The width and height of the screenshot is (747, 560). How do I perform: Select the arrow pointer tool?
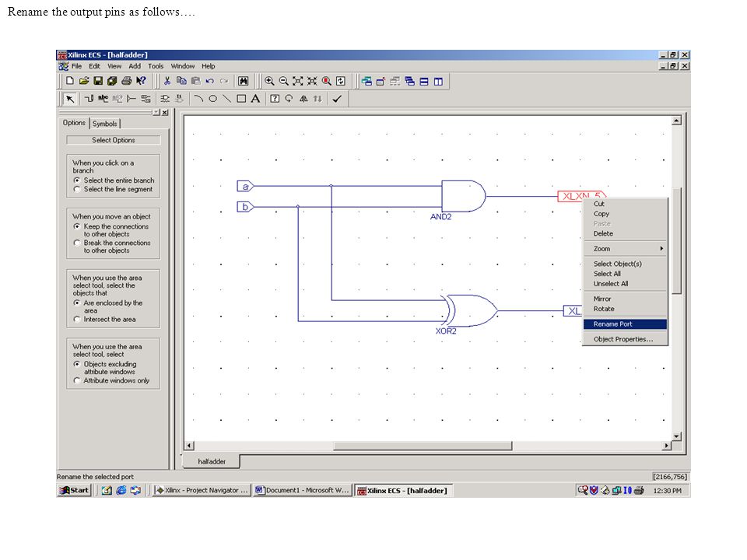pos(70,99)
